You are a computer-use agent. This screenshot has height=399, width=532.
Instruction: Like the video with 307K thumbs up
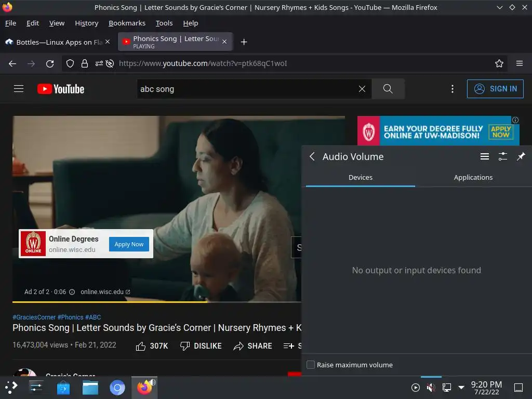point(152,346)
